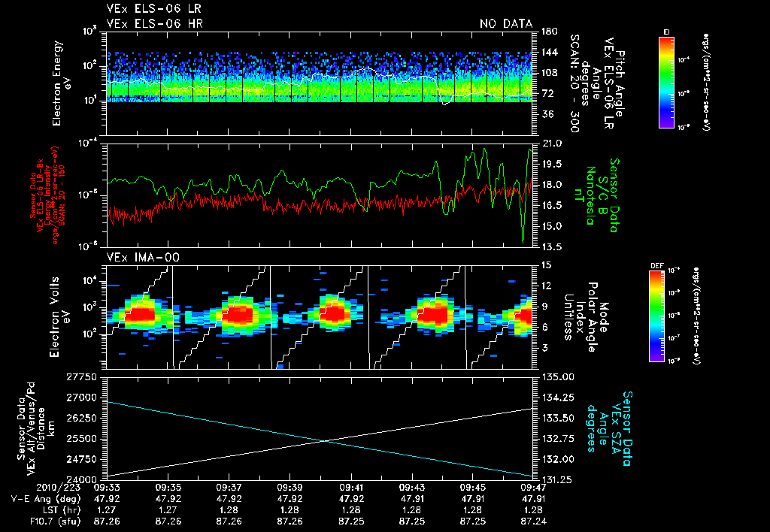Click the 'NO DATA' label

(x=506, y=23)
